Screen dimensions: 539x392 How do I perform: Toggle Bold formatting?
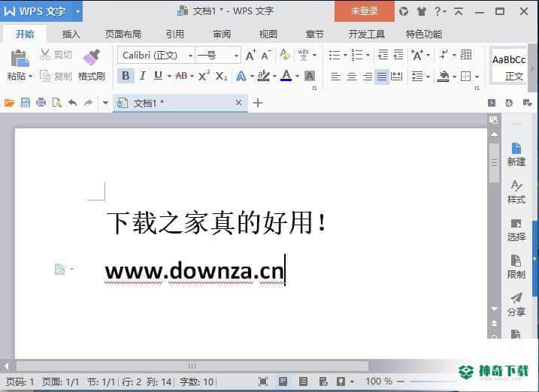(x=126, y=76)
